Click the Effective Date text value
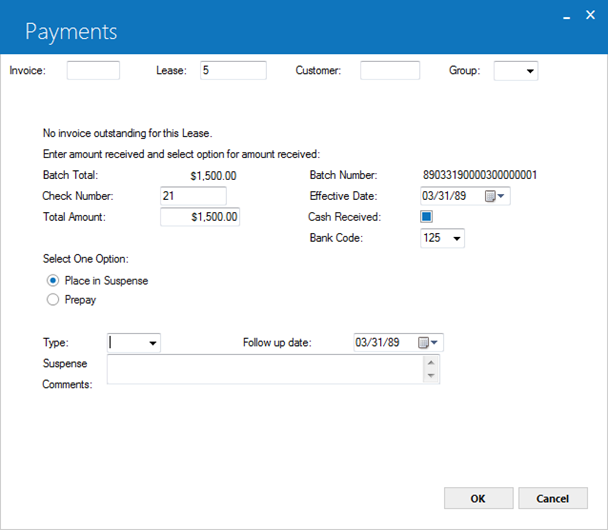The image size is (608, 530). pos(444,196)
